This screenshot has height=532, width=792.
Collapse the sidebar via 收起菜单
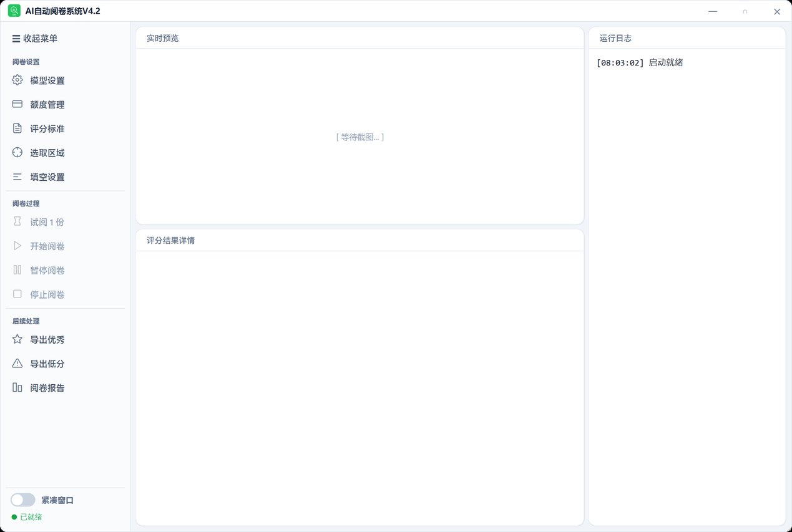point(35,39)
